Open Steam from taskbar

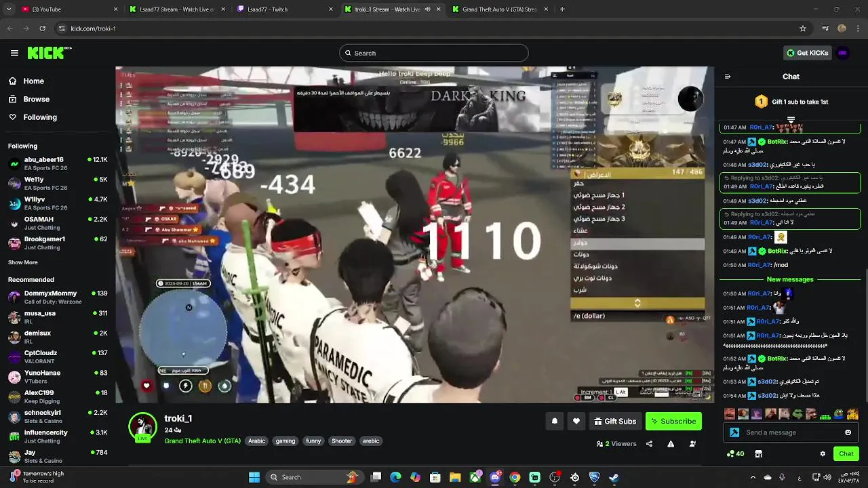coord(614,477)
